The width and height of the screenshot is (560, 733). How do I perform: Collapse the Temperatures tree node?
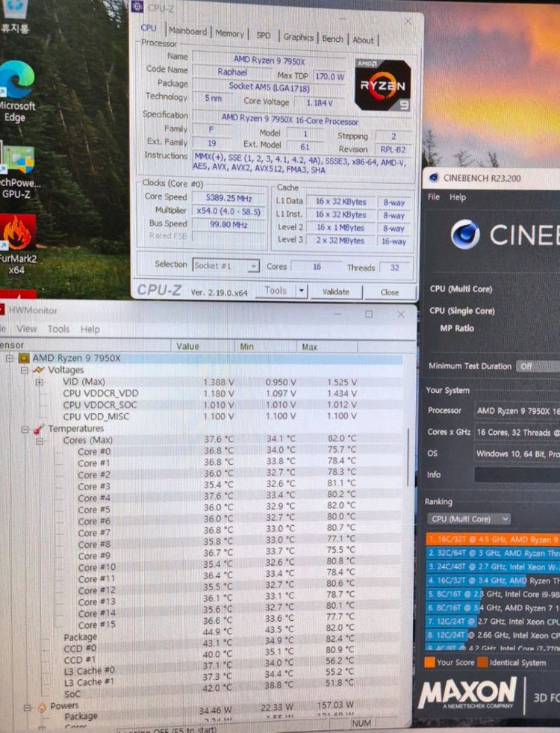tap(25, 429)
